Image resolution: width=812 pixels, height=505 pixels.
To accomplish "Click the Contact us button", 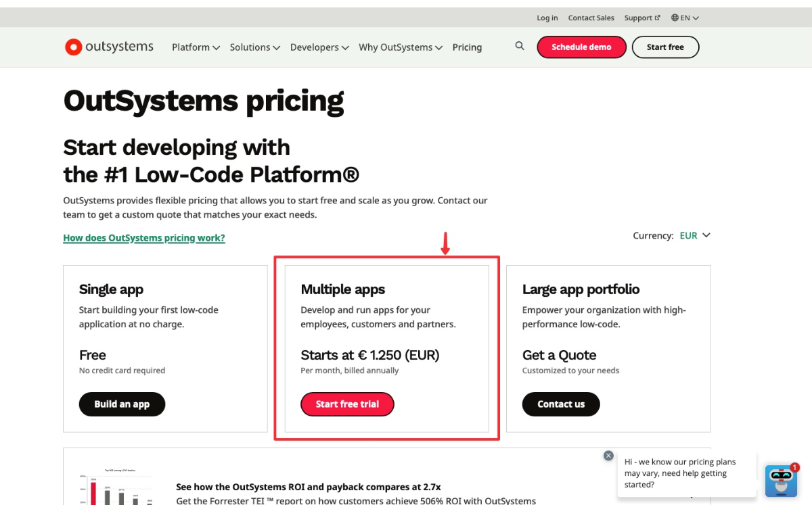I will point(561,404).
